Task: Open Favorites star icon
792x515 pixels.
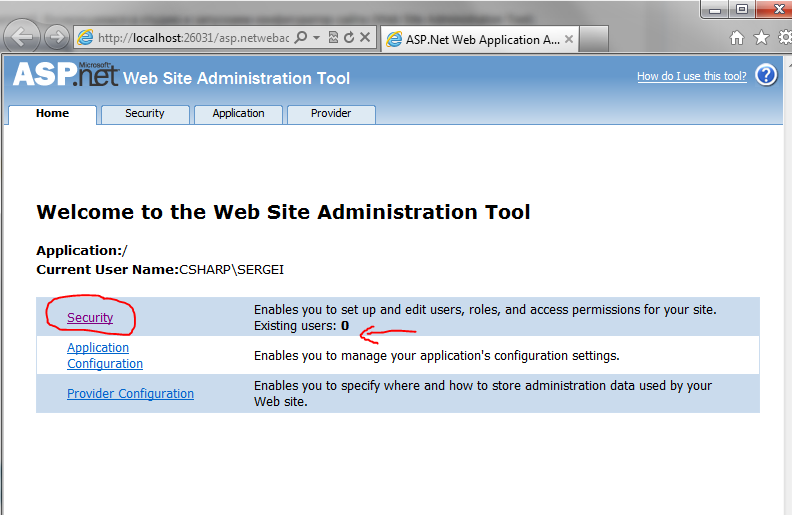Action: click(x=762, y=37)
